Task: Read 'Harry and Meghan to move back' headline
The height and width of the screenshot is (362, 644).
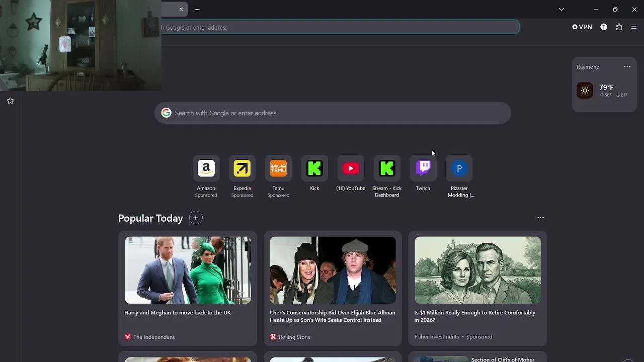Action: pyautogui.click(x=178, y=313)
